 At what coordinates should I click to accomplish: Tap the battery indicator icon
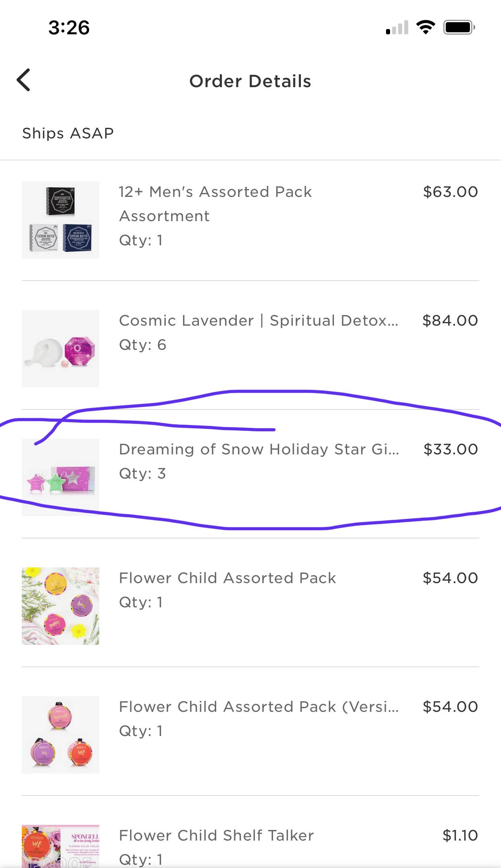coord(459,27)
